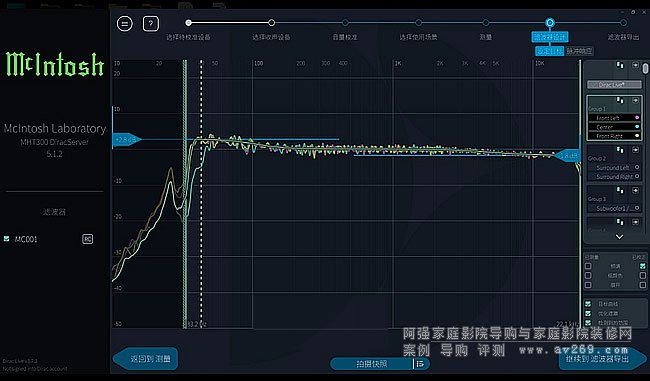Expand the channel groups list chevron
This screenshot has height=381, width=650.
[619, 237]
